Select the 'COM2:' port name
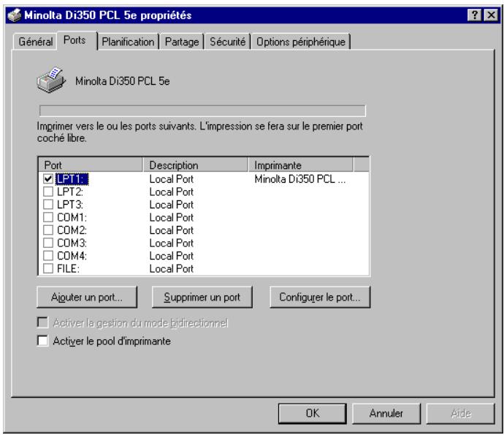Image resolution: width=504 pixels, height=435 pixels. coord(72,230)
